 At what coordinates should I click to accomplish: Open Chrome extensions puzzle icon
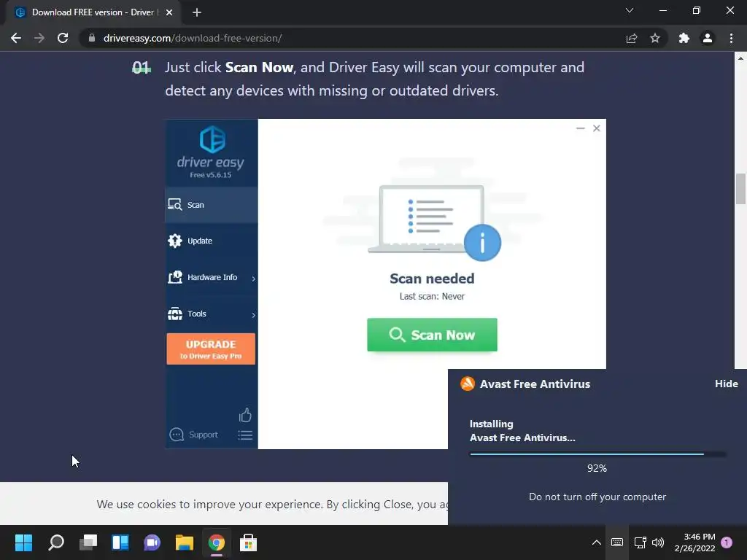pos(684,38)
